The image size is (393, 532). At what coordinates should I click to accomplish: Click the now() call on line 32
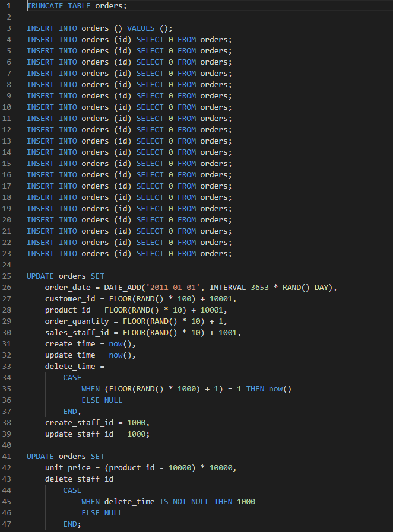point(121,355)
